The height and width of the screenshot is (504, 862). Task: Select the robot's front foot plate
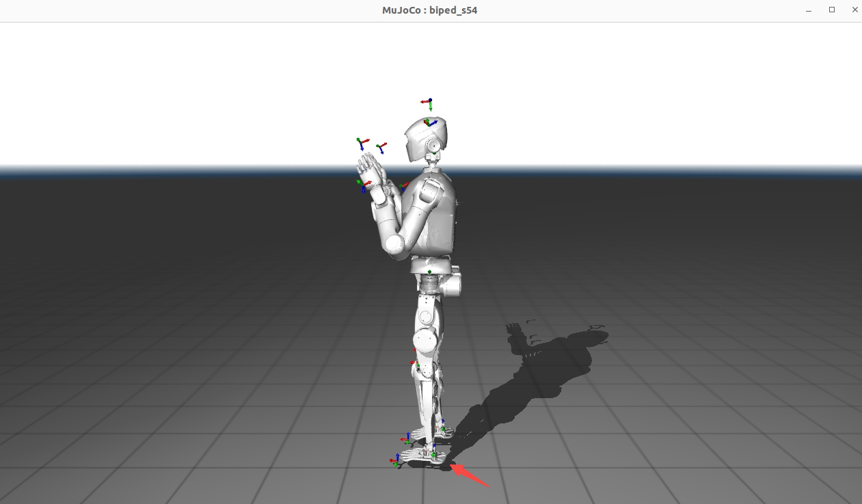[x=420, y=463]
